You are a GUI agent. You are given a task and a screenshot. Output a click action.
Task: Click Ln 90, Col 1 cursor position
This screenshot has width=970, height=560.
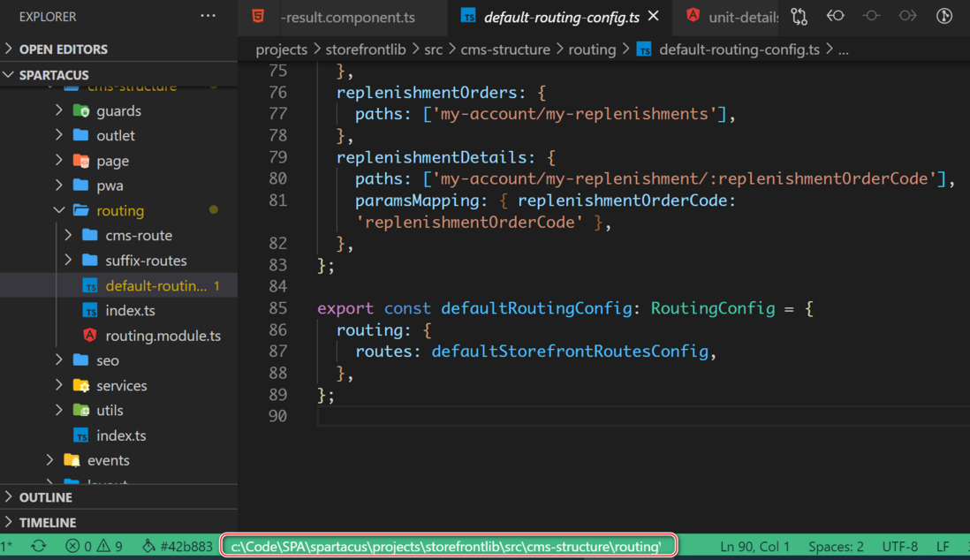(x=754, y=547)
